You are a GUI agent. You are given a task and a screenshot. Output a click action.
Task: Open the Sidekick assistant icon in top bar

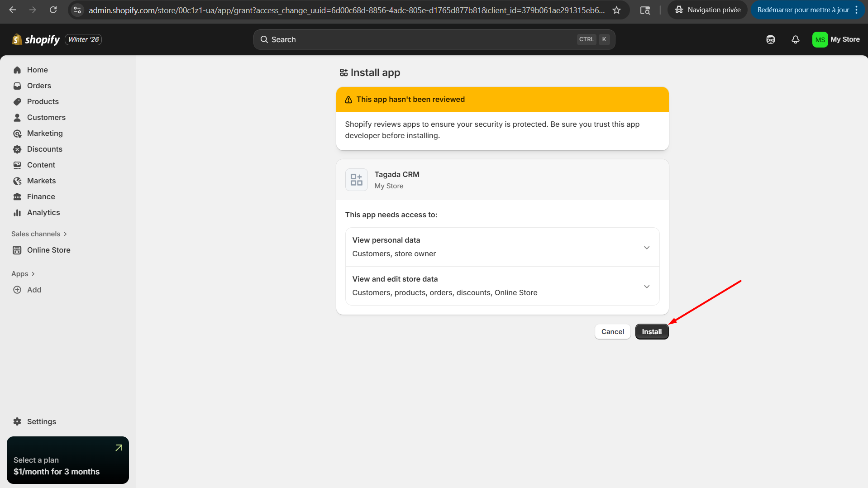[770, 39]
